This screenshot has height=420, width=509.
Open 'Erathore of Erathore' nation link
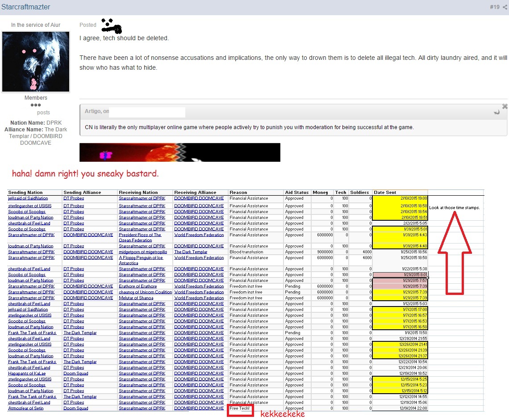tap(138, 286)
